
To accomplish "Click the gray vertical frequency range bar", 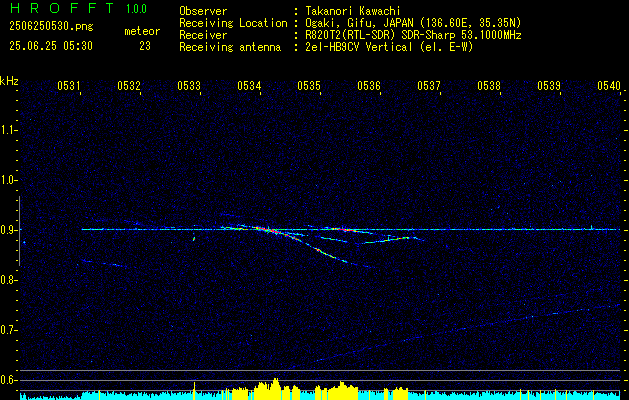I will click(x=19, y=231).
